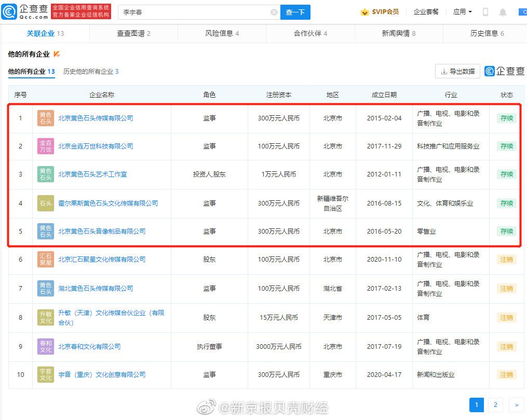Image resolution: width=527 pixels, height=420 pixels.
Task: Go to page 2 of results
Action: click(x=495, y=405)
